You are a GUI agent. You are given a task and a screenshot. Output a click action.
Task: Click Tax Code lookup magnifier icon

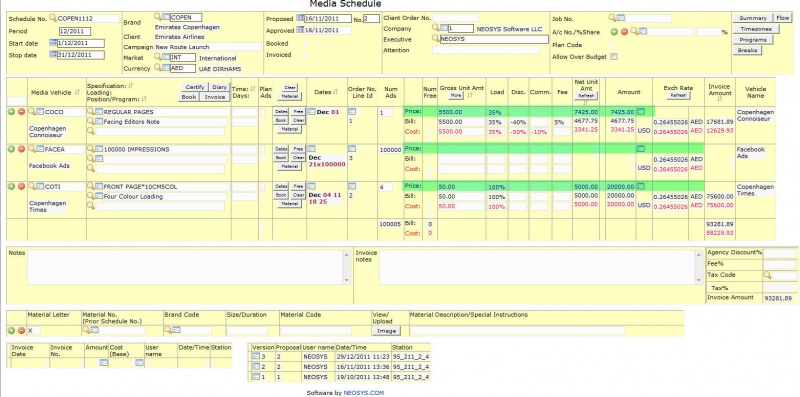click(767, 276)
